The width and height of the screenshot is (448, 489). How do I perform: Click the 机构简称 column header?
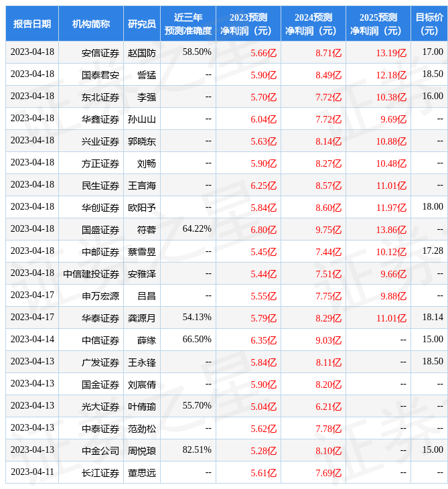(x=91, y=24)
